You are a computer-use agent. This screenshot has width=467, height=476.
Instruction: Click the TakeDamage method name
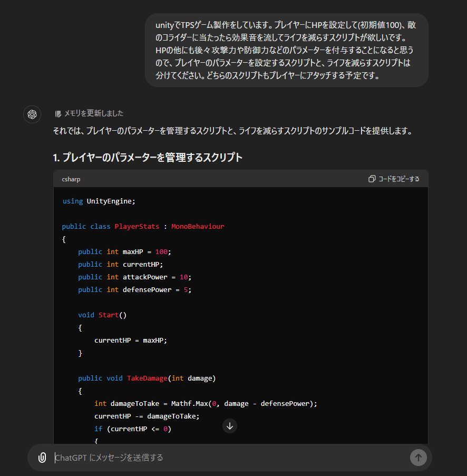147,378
